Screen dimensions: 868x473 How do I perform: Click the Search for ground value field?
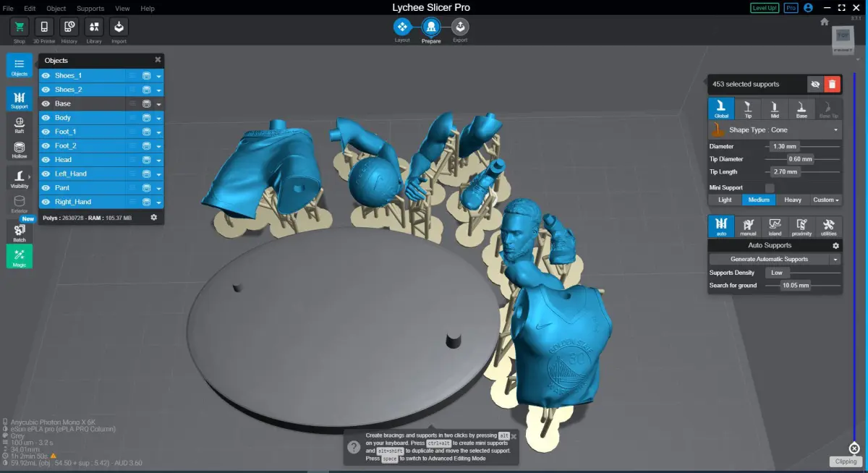(796, 286)
